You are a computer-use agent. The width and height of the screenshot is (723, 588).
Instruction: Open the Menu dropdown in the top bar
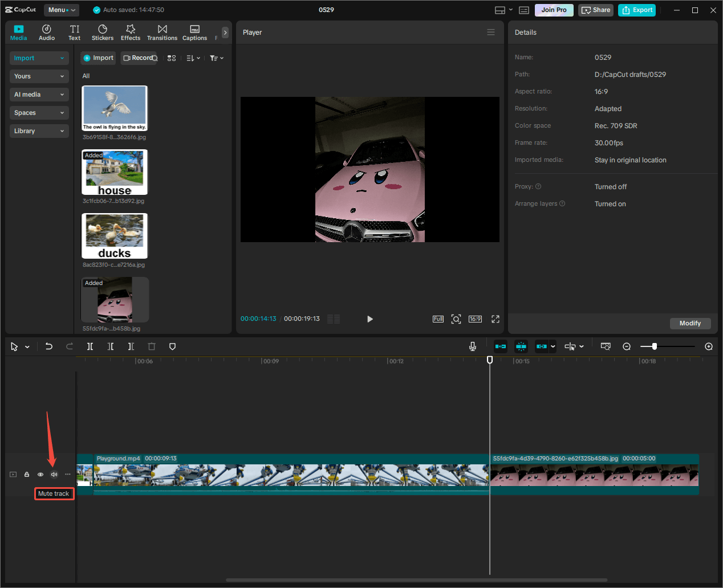point(61,10)
